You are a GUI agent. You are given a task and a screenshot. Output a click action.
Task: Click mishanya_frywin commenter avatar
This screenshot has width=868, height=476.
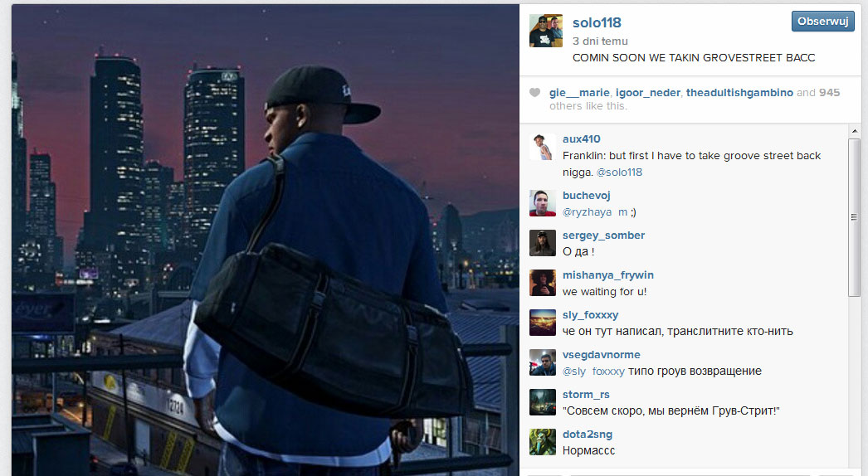coord(543,283)
